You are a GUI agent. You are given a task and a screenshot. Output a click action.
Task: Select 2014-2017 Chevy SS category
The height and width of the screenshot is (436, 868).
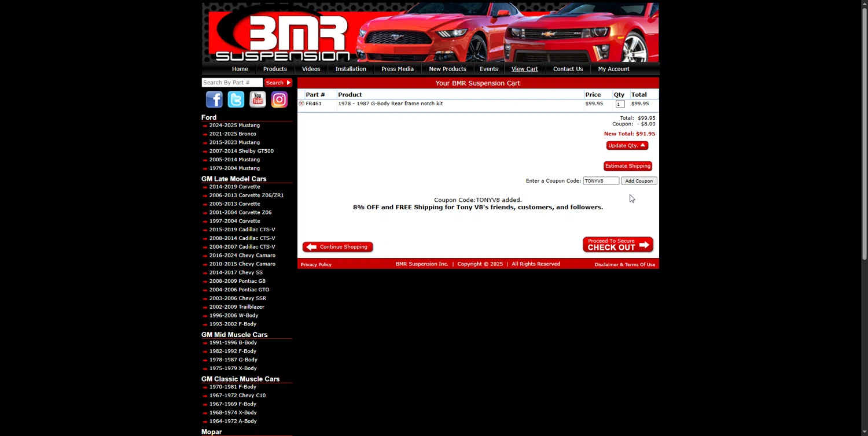click(236, 273)
